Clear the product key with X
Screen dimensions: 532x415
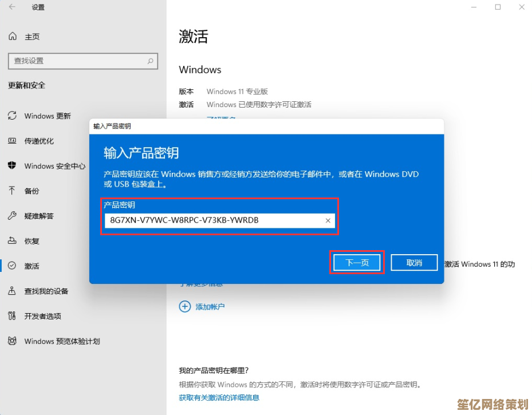point(328,220)
